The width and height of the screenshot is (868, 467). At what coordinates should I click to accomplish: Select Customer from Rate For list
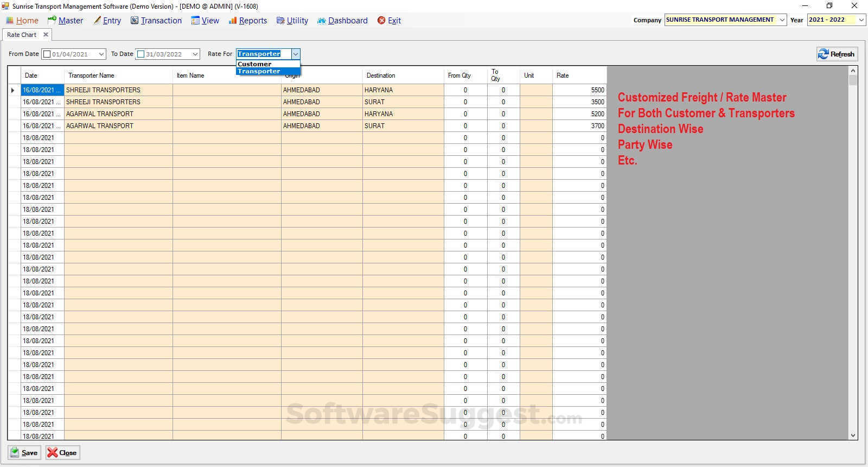click(x=268, y=64)
